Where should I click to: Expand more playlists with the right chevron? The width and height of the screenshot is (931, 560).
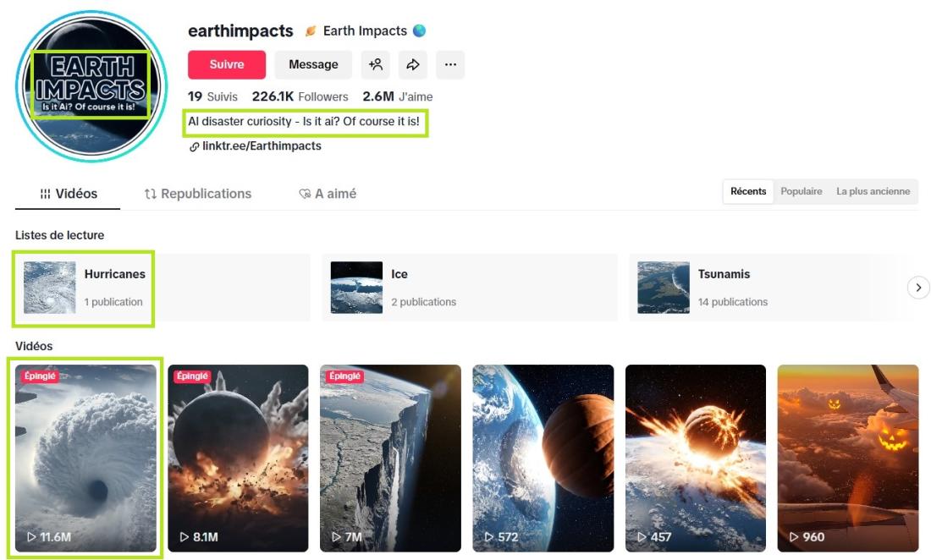[x=918, y=288]
